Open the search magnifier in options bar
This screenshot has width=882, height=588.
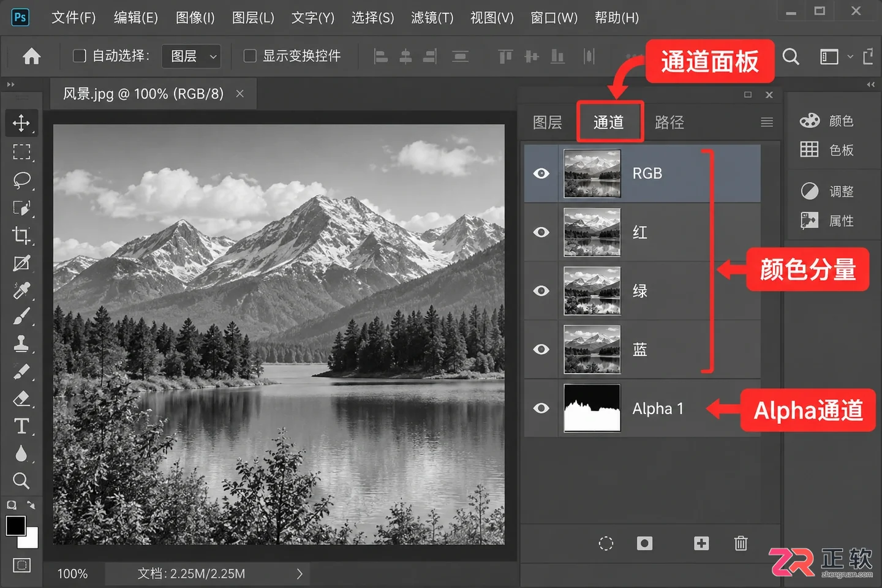click(791, 57)
